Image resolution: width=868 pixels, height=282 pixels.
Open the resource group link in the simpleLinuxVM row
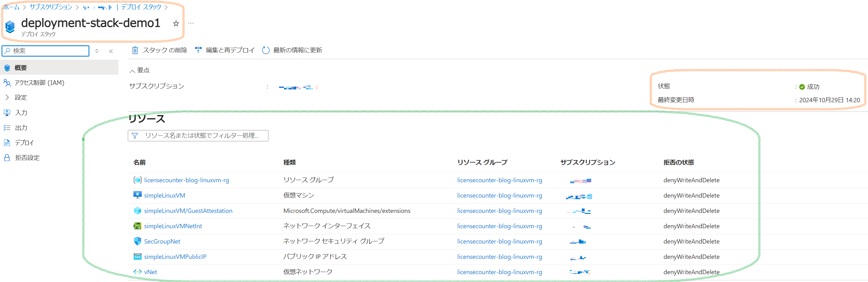pyautogui.click(x=500, y=196)
